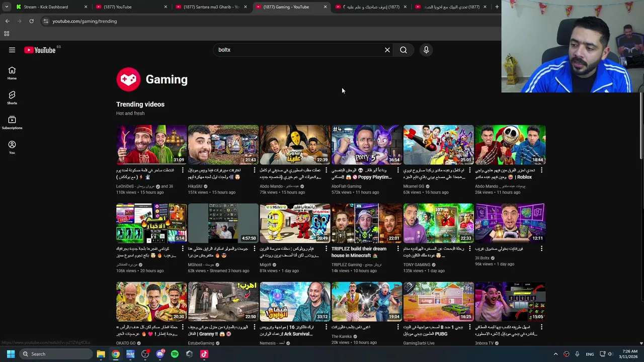Viewport: 644px width, 362px height.
Task: Open the Chrome apps grid shortcut
Action: point(7,34)
